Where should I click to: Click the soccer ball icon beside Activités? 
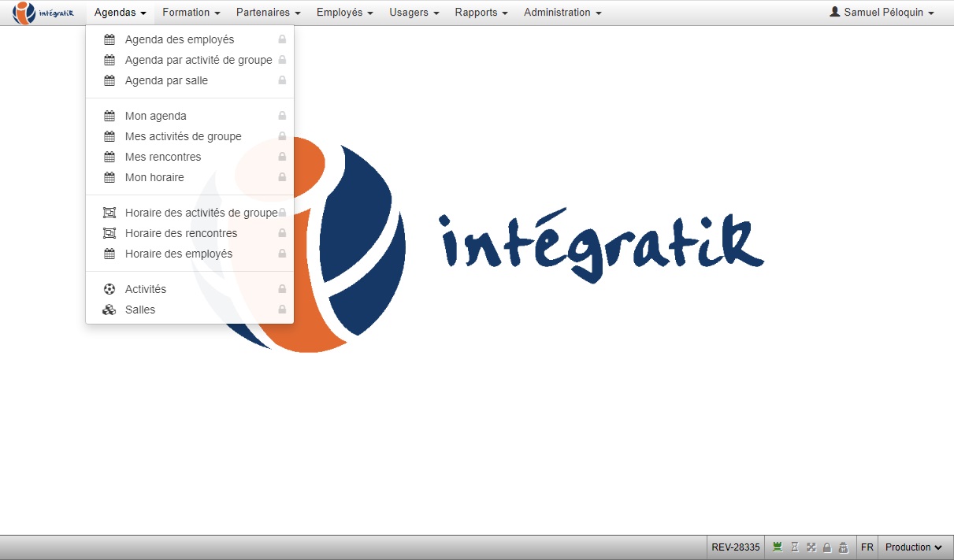click(x=110, y=289)
